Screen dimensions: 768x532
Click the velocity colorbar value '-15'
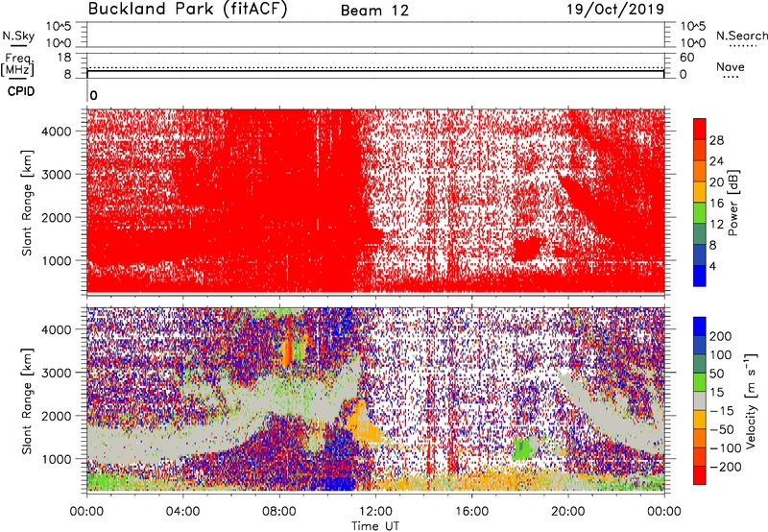(x=722, y=411)
